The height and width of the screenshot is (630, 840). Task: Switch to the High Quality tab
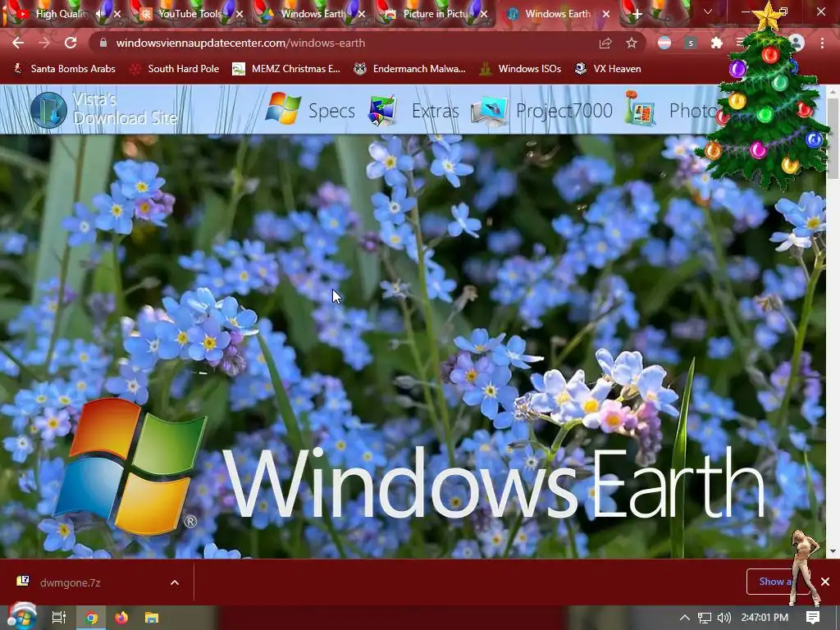pos(61,14)
